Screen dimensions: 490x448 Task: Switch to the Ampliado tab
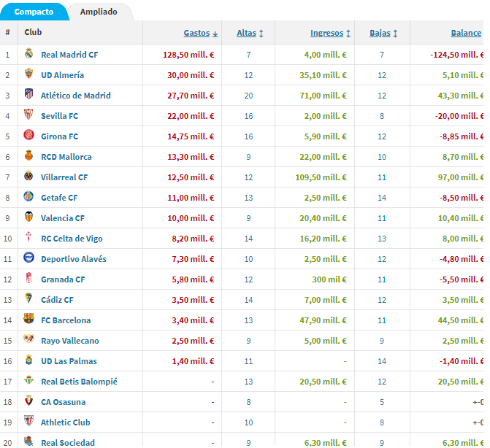99,12
